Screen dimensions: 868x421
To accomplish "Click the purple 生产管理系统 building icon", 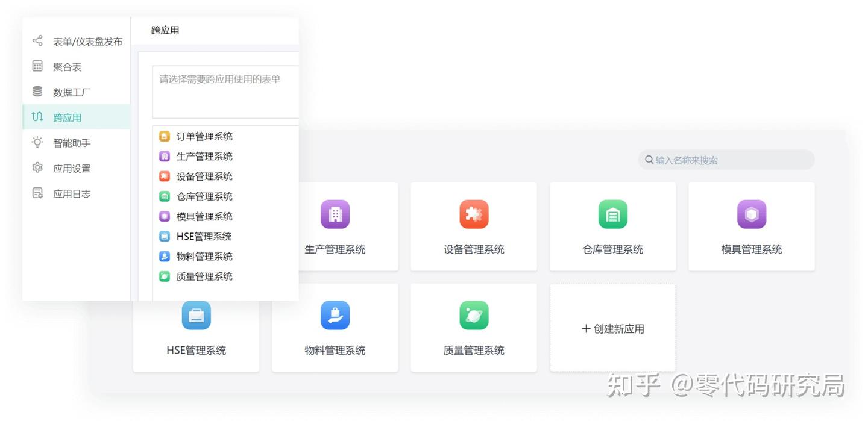I will click(335, 214).
